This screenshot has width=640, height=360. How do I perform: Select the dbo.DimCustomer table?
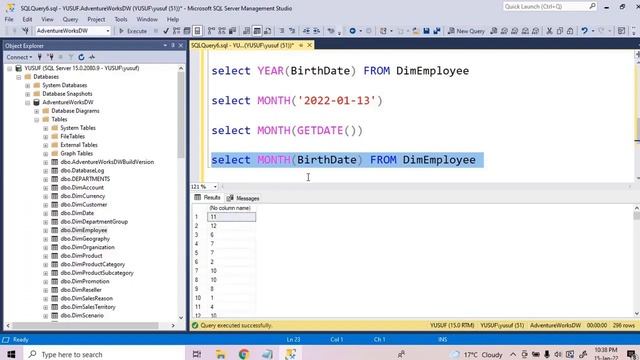84,204
